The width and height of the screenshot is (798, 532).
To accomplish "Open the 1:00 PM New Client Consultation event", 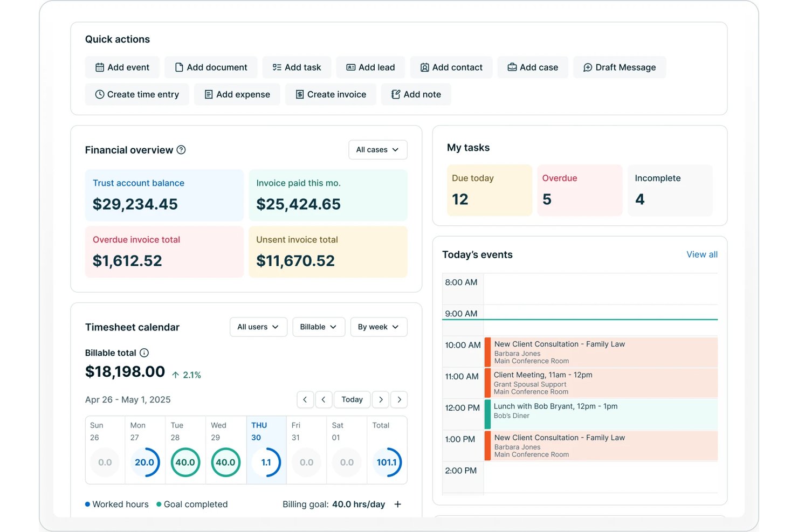I will pos(601,446).
